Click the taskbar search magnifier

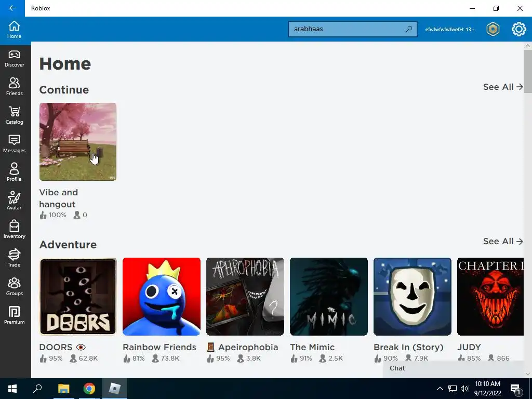point(37,389)
